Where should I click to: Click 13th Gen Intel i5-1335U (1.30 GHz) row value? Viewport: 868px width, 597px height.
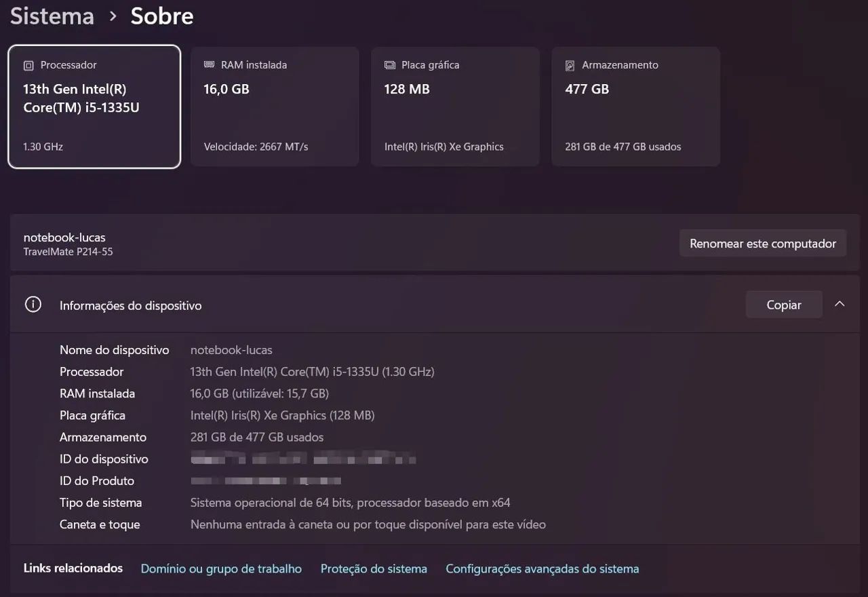312,372
